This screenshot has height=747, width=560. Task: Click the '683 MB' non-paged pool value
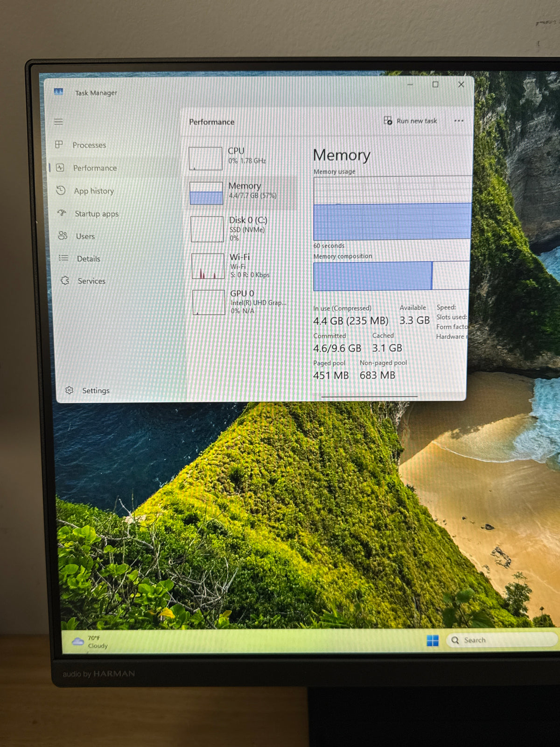[x=377, y=375]
